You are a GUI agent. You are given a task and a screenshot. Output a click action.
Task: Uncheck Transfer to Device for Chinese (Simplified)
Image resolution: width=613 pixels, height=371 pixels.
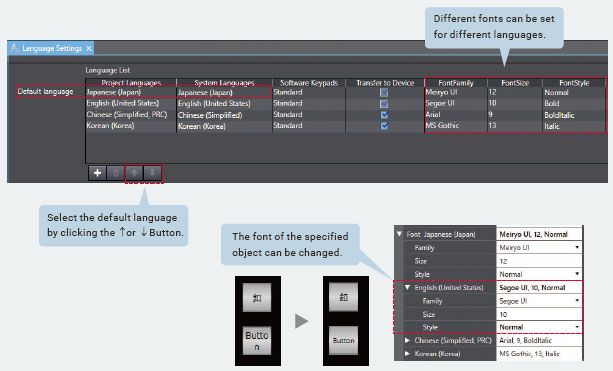point(384,115)
